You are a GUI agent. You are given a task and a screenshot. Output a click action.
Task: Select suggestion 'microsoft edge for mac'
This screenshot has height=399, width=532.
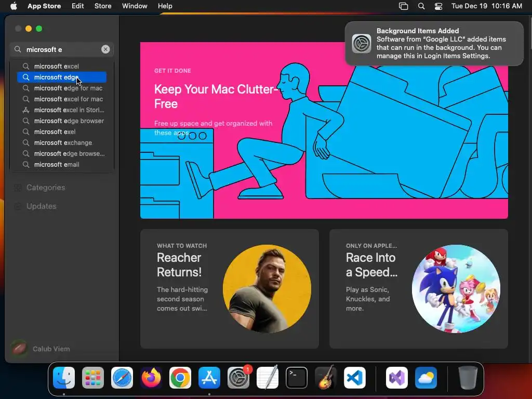coord(62,88)
